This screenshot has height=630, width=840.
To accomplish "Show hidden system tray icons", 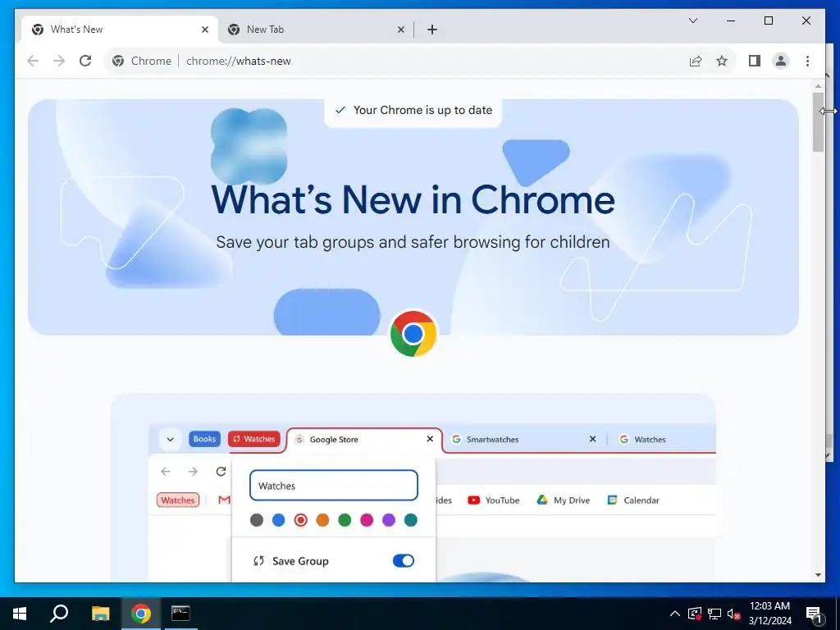I will [675, 614].
